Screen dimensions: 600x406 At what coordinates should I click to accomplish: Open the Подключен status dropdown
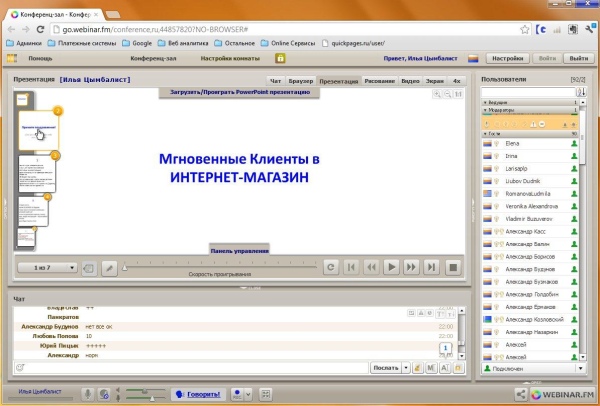tap(529, 369)
